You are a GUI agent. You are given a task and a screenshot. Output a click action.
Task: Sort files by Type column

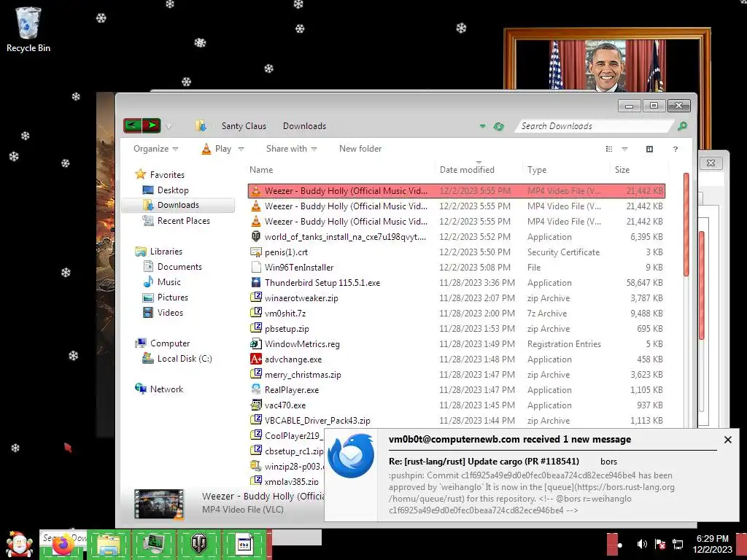pos(537,169)
